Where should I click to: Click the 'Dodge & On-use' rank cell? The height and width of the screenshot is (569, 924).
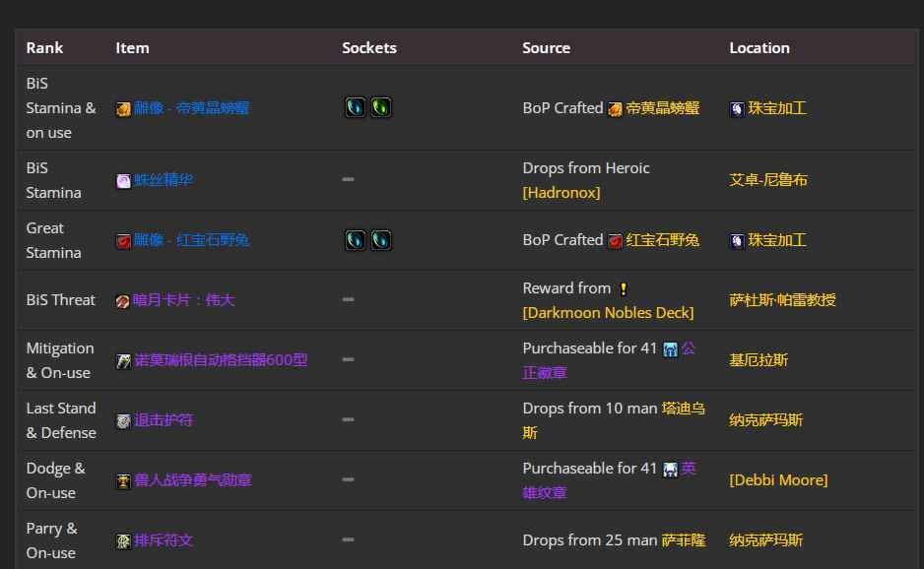coord(55,480)
